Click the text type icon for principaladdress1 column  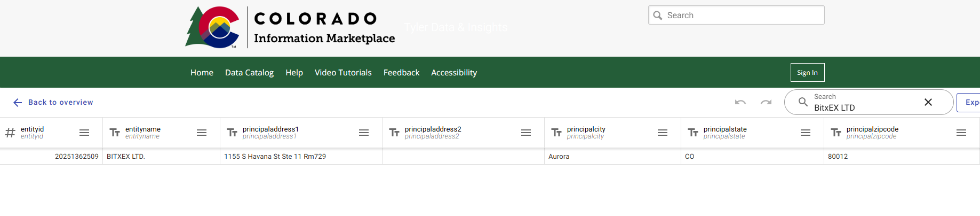pos(232,133)
